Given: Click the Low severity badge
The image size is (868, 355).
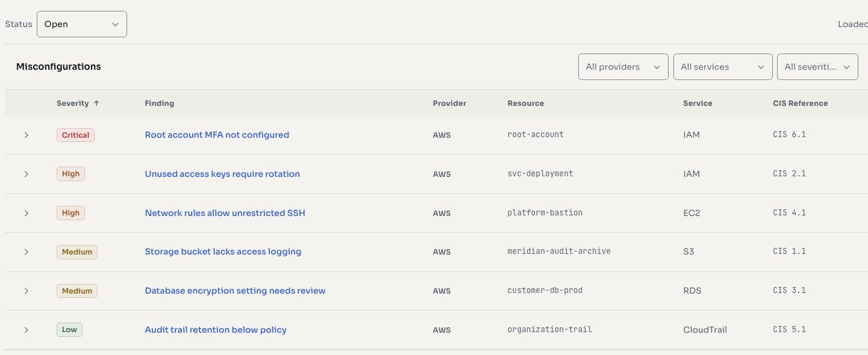Looking at the screenshot, I should point(69,330).
